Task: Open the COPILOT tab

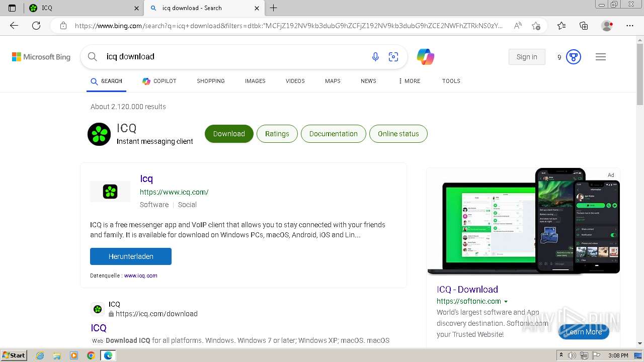Action: click(159, 81)
